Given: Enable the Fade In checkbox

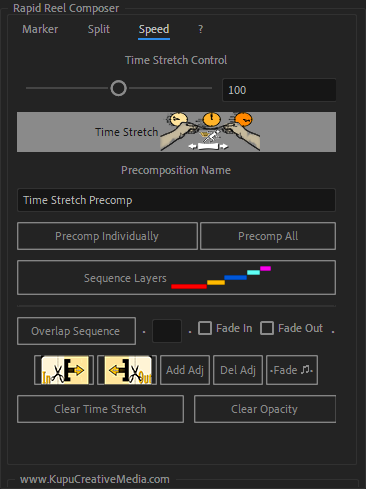Looking at the screenshot, I should click(x=205, y=328).
